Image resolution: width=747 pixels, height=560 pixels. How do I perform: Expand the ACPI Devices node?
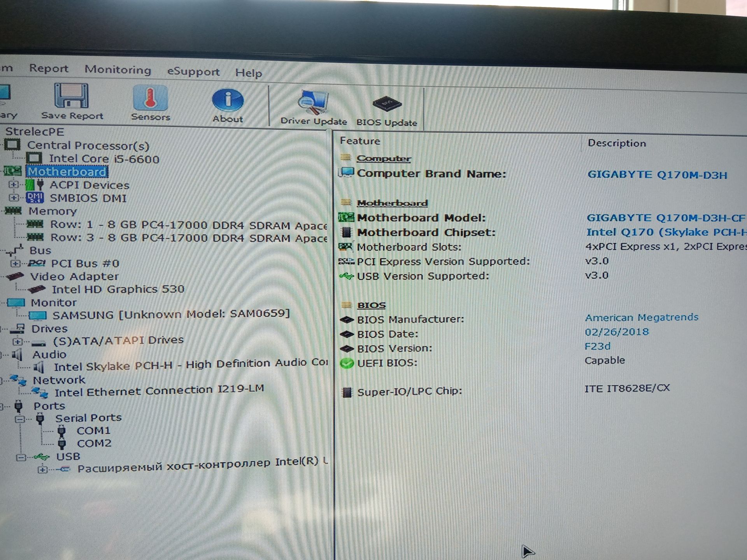click(14, 184)
